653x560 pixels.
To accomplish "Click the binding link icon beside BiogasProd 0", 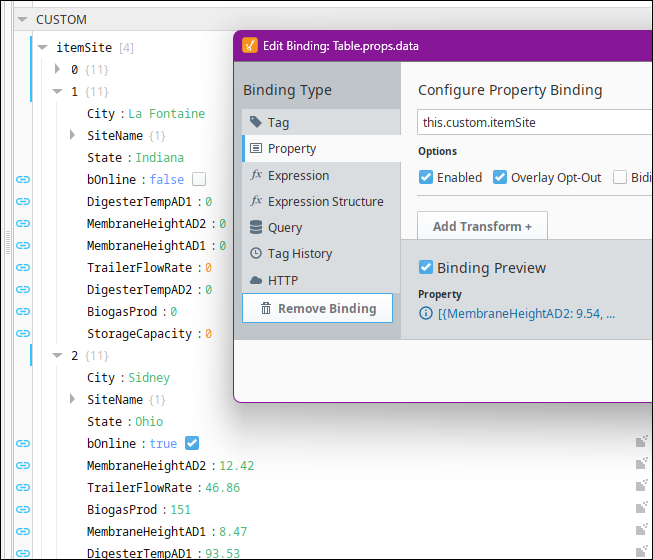I will tap(23, 312).
